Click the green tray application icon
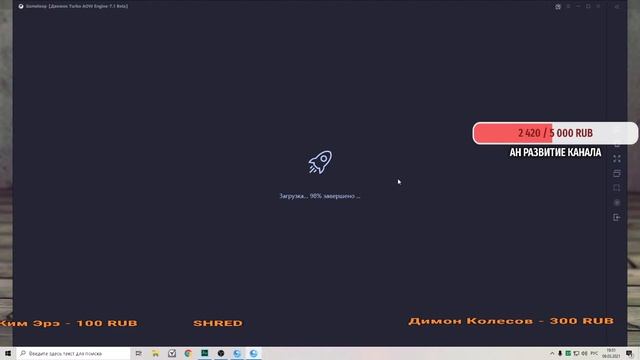 (x=568, y=353)
